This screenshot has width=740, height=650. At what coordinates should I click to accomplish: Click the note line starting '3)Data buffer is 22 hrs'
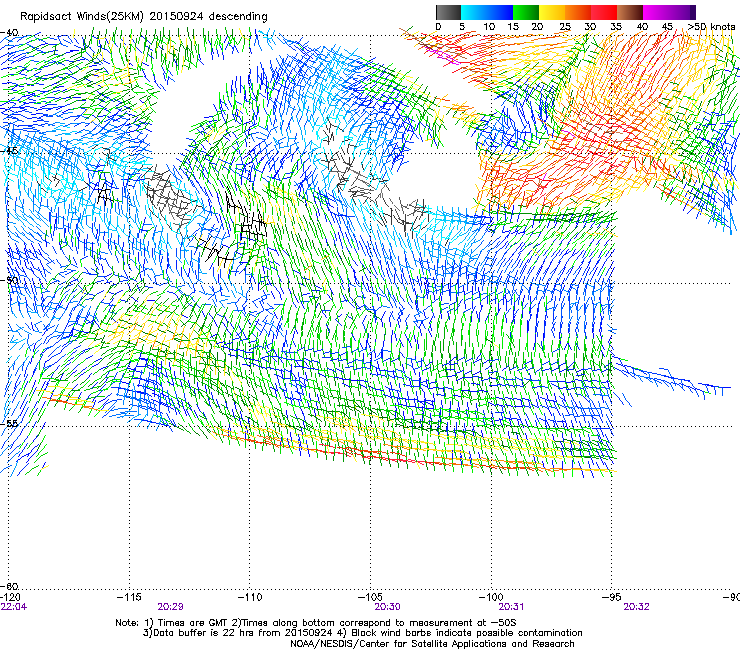(362, 633)
